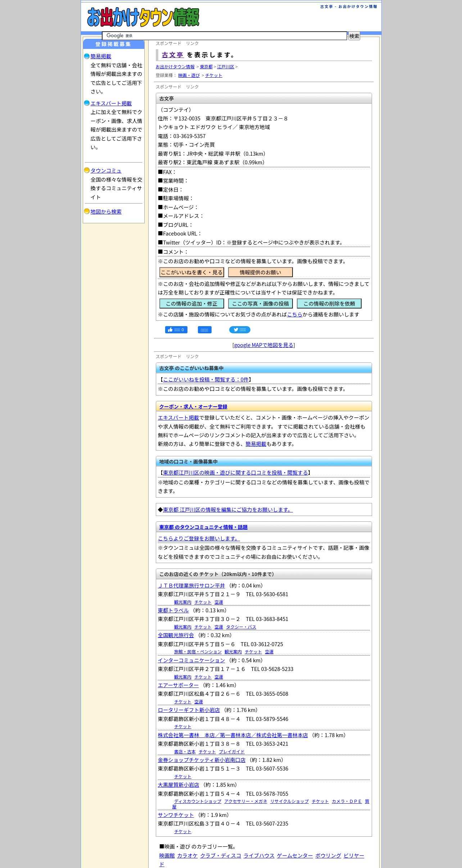Click the 江戸川区 breadcrumb link
The image size is (462, 868).
point(226,67)
